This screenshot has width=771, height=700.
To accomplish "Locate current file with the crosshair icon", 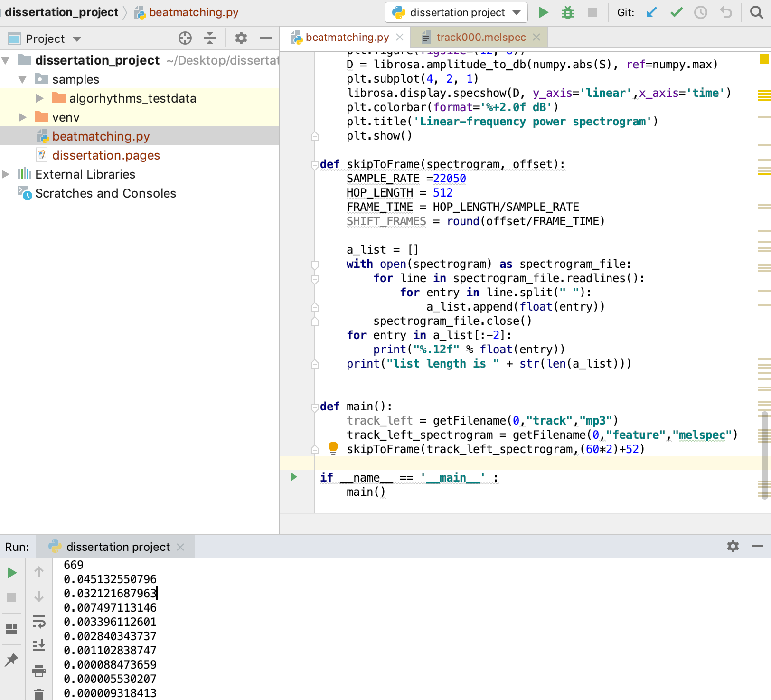I will click(x=185, y=38).
